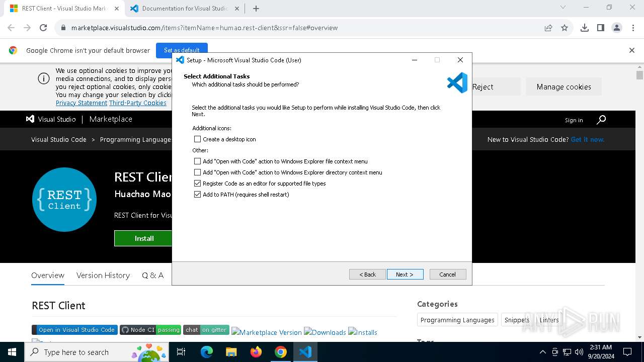
Task: Cancel the VS Code Setup
Action: tap(448, 274)
